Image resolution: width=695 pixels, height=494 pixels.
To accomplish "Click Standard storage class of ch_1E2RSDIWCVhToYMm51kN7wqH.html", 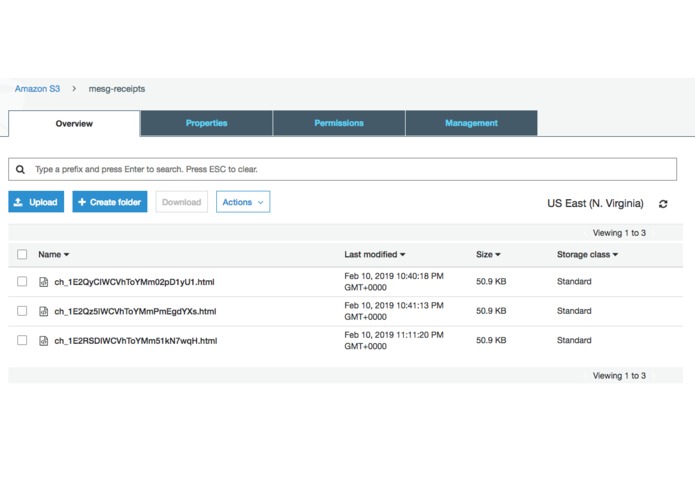I will coord(574,340).
